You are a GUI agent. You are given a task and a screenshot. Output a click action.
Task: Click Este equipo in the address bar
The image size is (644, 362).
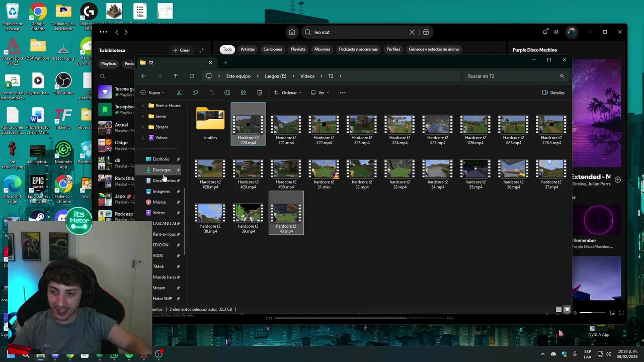pos(238,76)
